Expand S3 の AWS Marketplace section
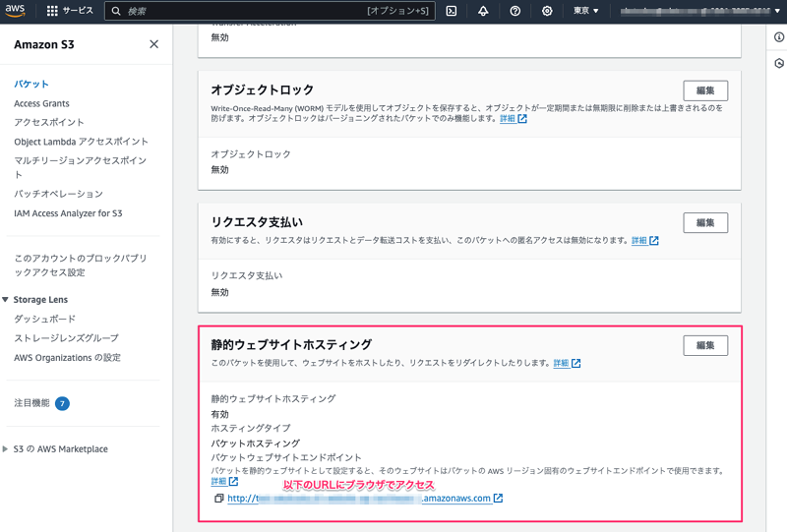The width and height of the screenshot is (787, 532). [6, 449]
